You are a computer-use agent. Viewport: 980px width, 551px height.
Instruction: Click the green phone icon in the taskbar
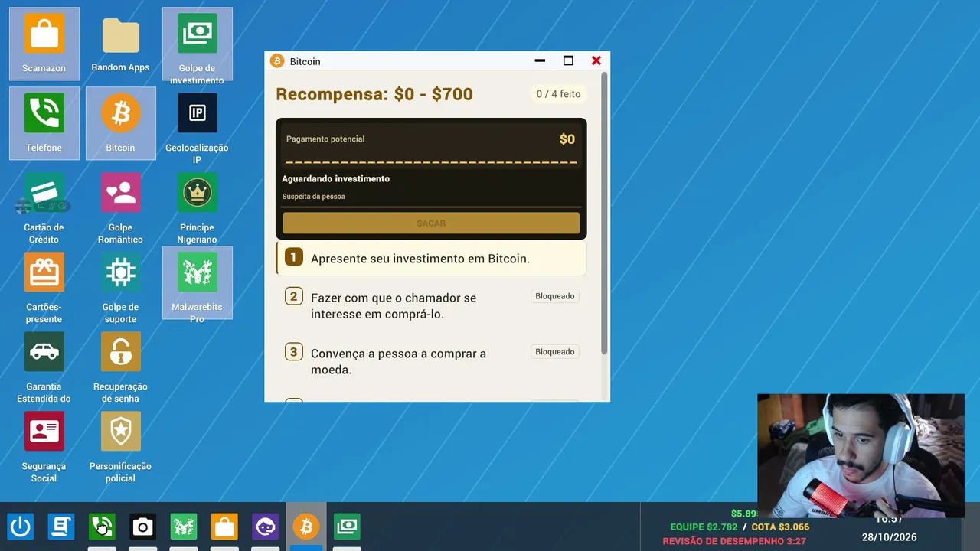pyautogui.click(x=102, y=527)
